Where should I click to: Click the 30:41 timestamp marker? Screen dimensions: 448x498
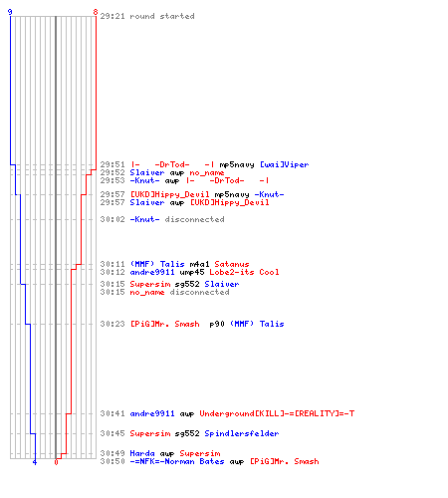(x=112, y=413)
